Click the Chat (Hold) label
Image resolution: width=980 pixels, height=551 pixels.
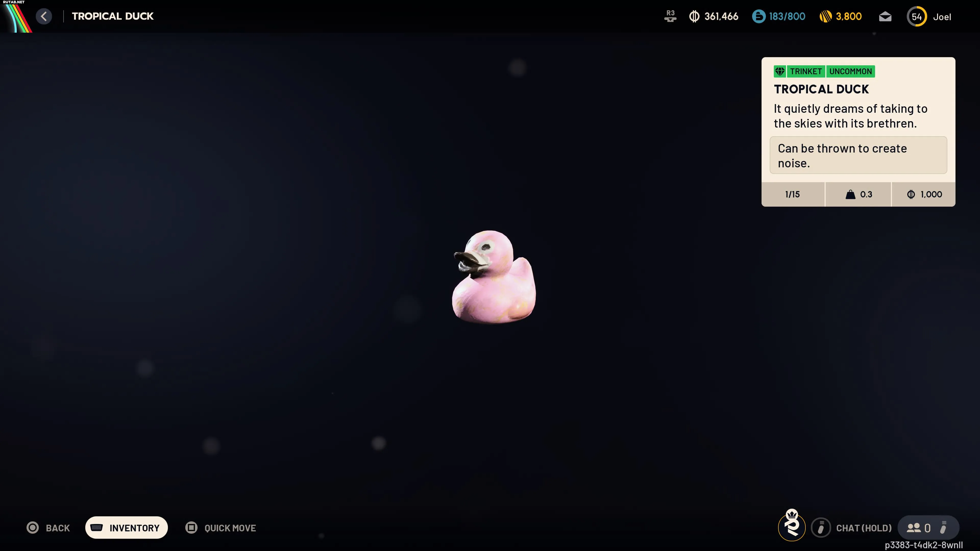point(864,528)
